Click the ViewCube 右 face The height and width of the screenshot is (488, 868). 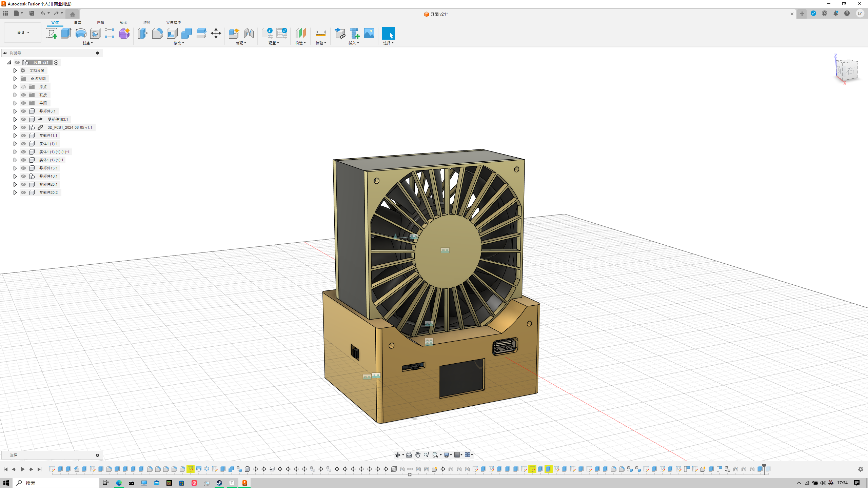coord(850,70)
